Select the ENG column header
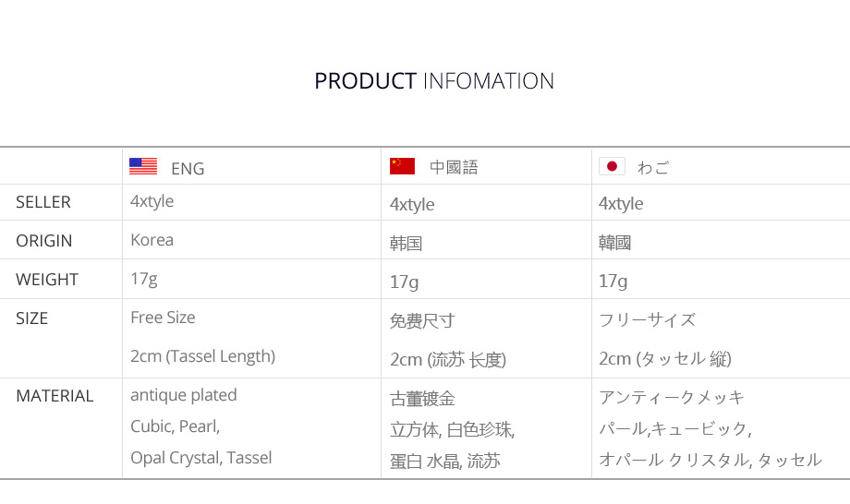The height and width of the screenshot is (504, 850). pyautogui.click(x=188, y=168)
